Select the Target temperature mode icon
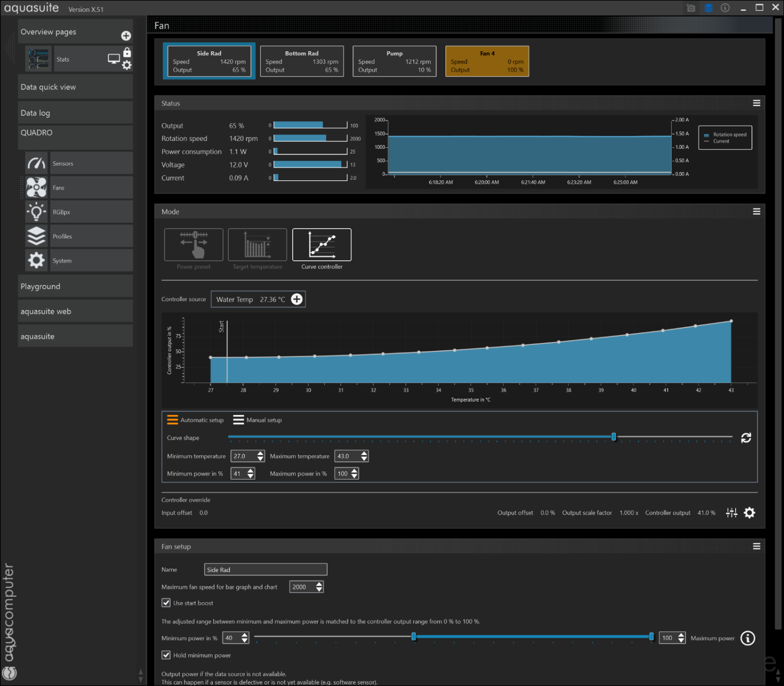The image size is (784, 686). click(257, 244)
